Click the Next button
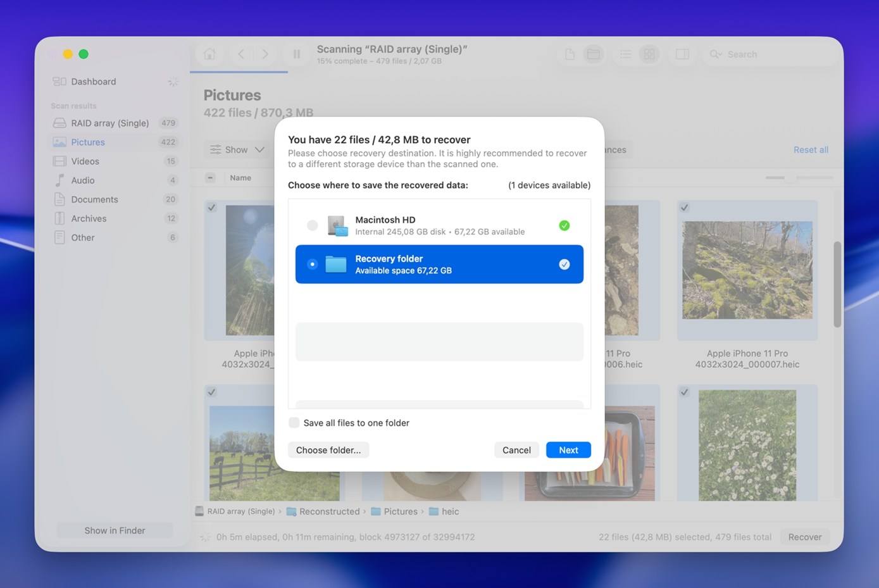The width and height of the screenshot is (879, 588). point(568,450)
